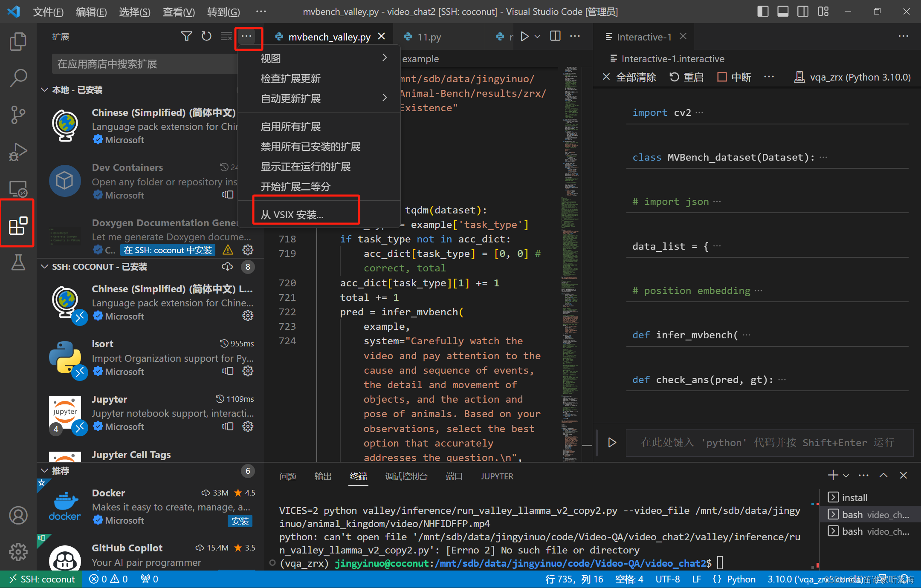Click the filter extensions funnel icon

[186, 36]
